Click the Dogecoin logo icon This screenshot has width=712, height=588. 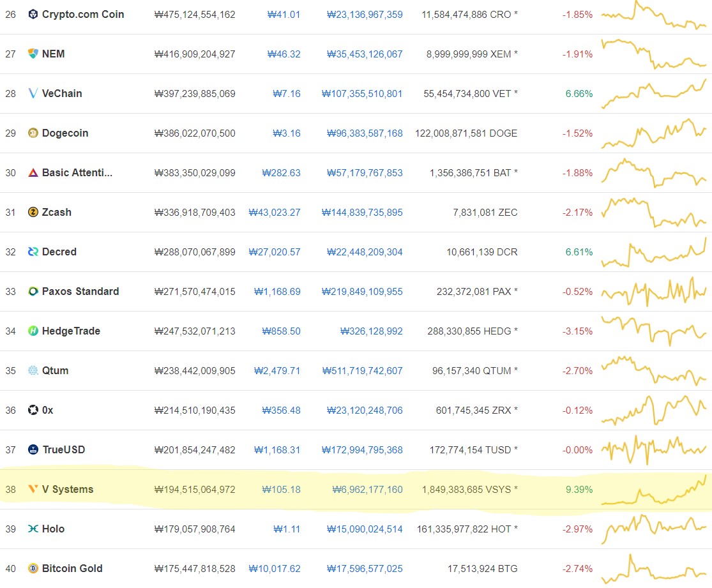click(33, 133)
